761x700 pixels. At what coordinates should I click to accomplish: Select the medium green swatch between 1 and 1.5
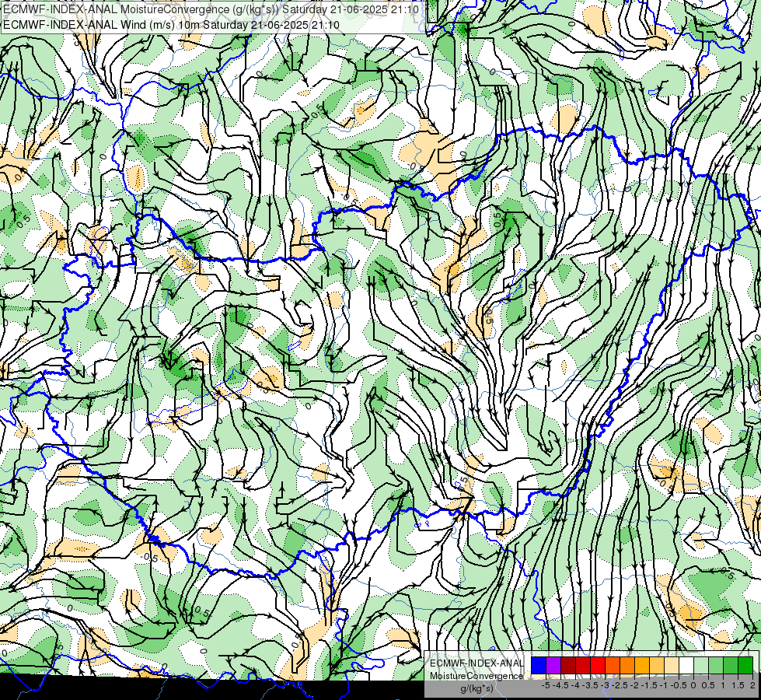pyautogui.click(x=731, y=665)
